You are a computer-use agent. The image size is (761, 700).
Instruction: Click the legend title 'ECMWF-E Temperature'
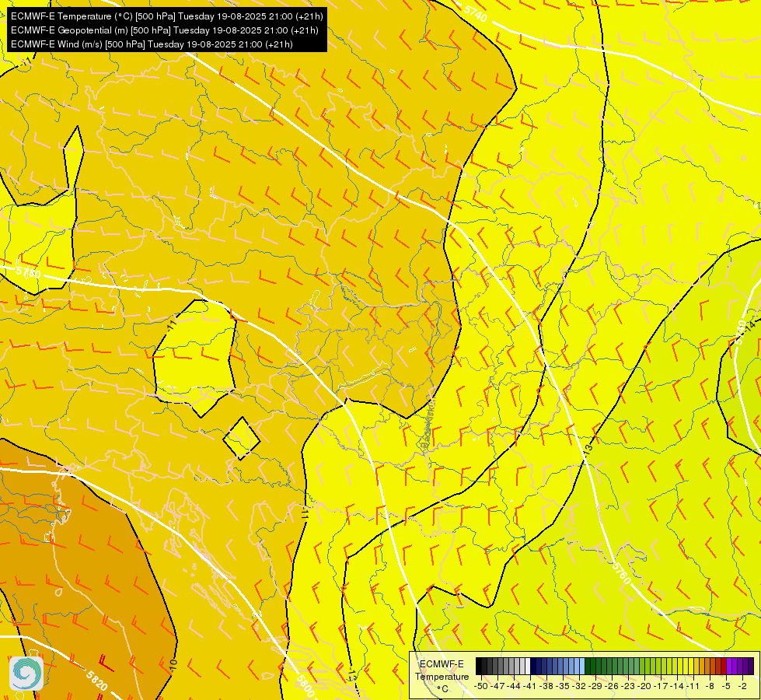click(x=442, y=670)
